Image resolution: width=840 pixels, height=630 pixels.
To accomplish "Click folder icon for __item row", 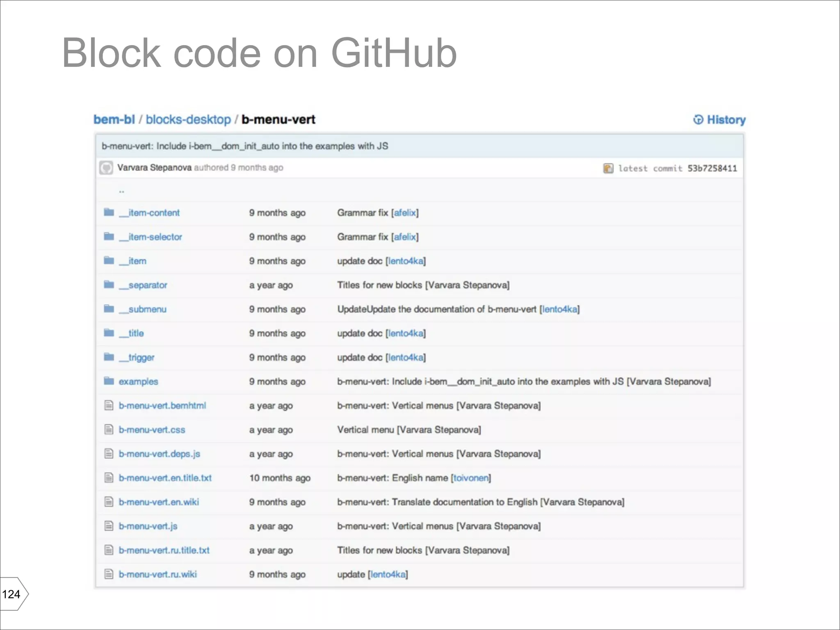I will [x=109, y=260].
